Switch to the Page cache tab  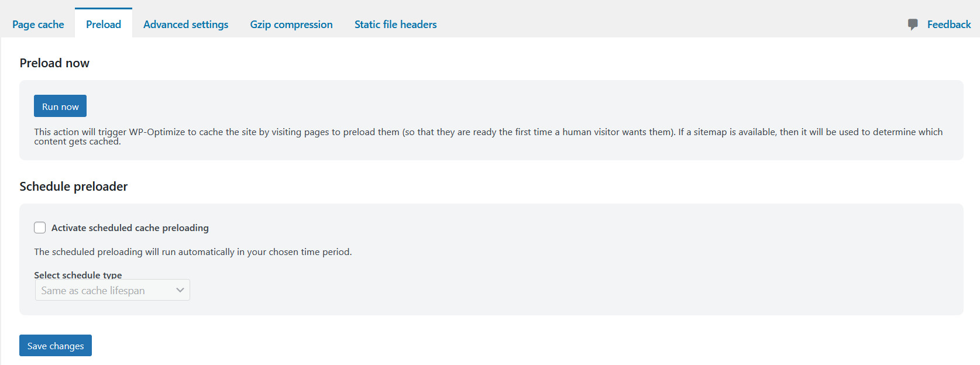(x=38, y=24)
